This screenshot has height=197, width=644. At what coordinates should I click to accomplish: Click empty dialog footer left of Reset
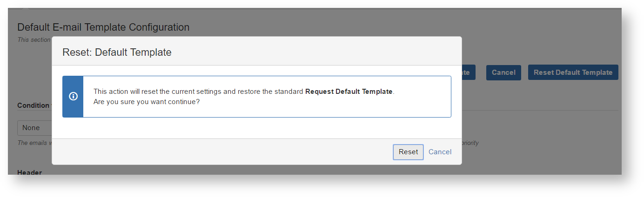(209, 152)
